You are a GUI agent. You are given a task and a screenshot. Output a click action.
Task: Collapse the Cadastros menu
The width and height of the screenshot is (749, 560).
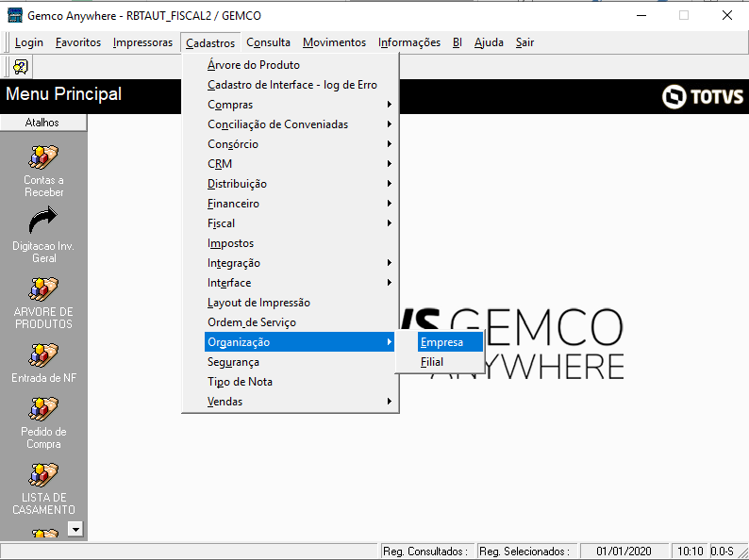(210, 42)
